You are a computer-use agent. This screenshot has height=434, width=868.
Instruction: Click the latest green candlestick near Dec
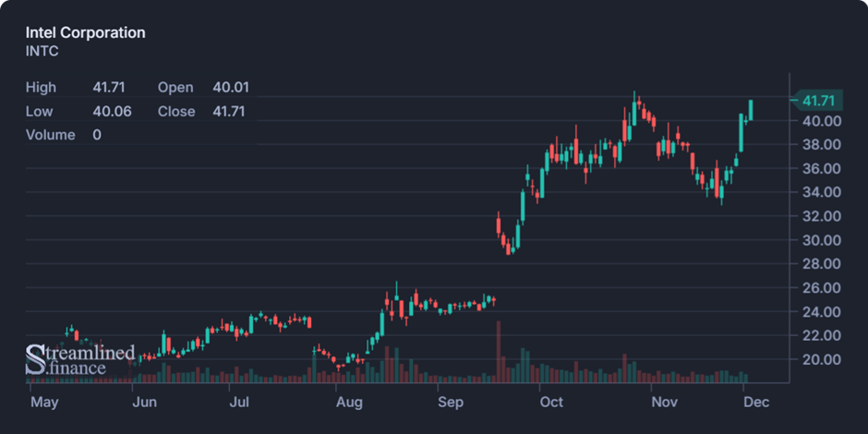click(751, 110)
